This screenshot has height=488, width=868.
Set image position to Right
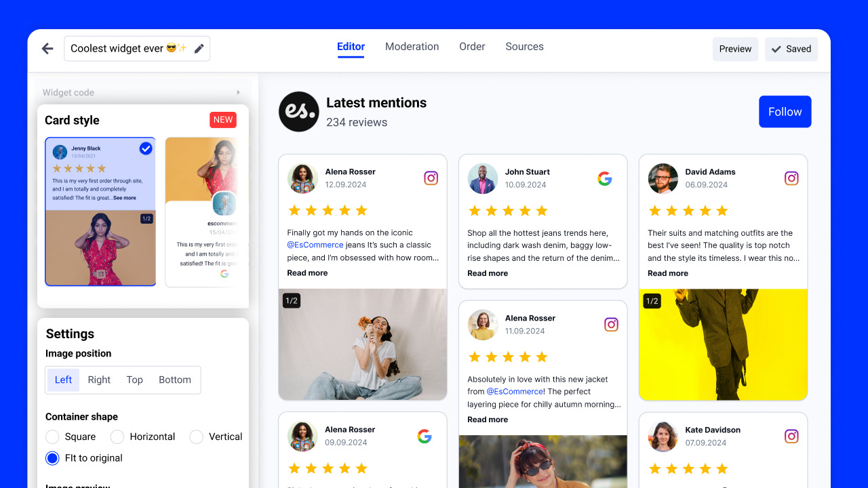(x=99, y=380)
